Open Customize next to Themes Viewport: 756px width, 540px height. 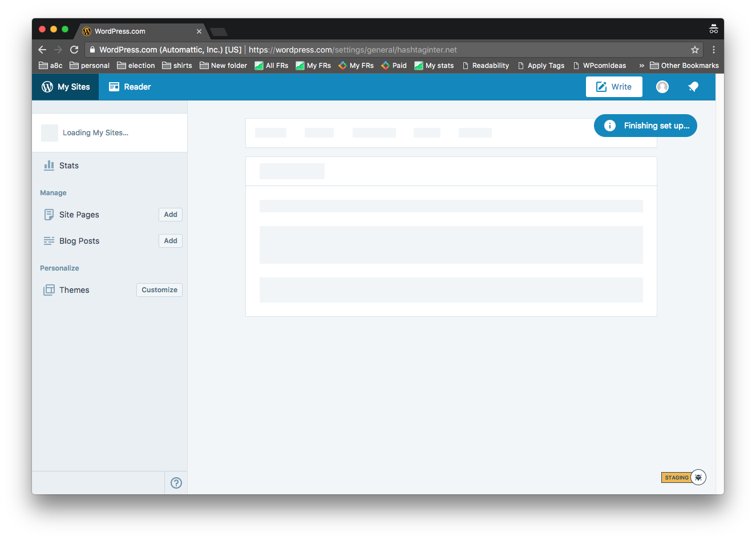click(159, 289)
